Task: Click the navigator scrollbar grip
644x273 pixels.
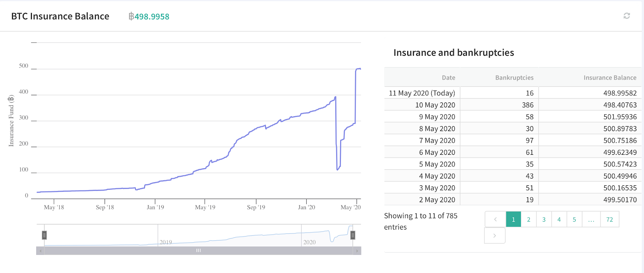Action: (198, 250)
